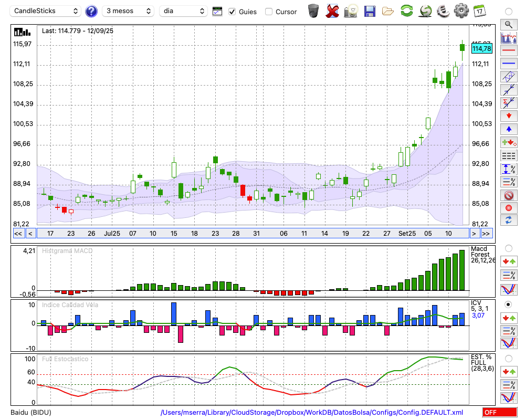
Task: Click the EST. % FULL (28,3,6) label
Action: coord(482,363)
